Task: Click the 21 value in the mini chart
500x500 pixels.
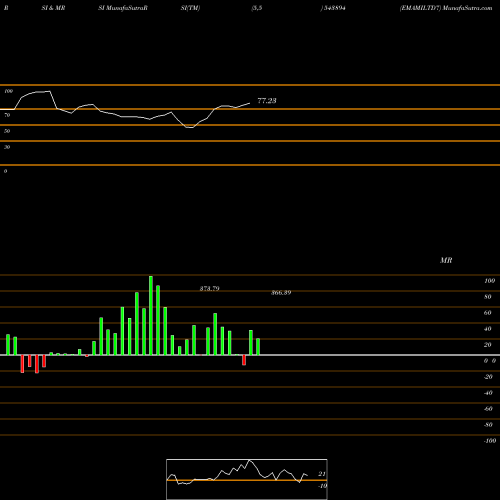Action: click(x=322, y=474)
